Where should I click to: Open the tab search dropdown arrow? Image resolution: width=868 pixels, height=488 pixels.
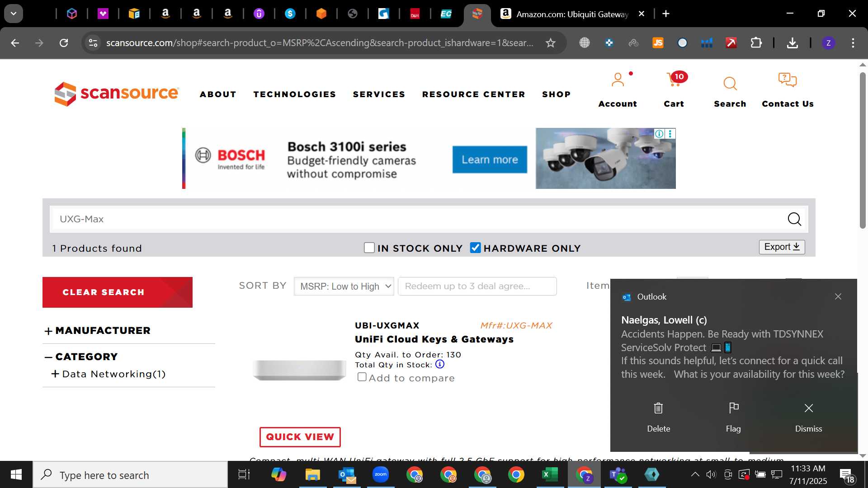click(14, 14)
